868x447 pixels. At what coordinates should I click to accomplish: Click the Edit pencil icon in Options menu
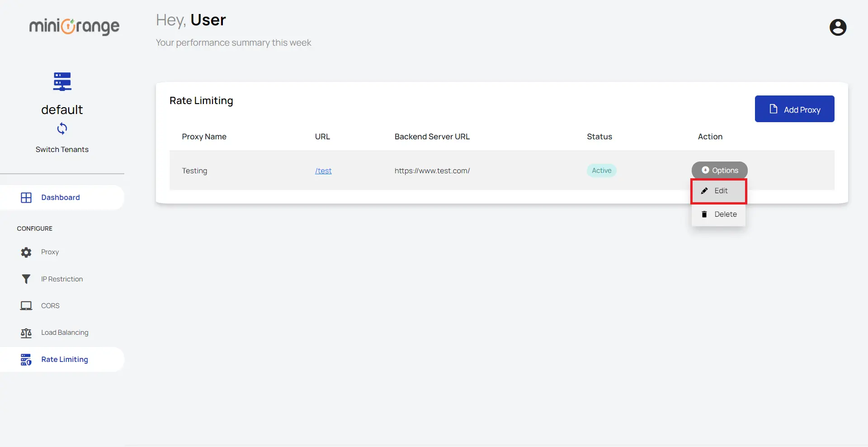(x=704, y=190)
